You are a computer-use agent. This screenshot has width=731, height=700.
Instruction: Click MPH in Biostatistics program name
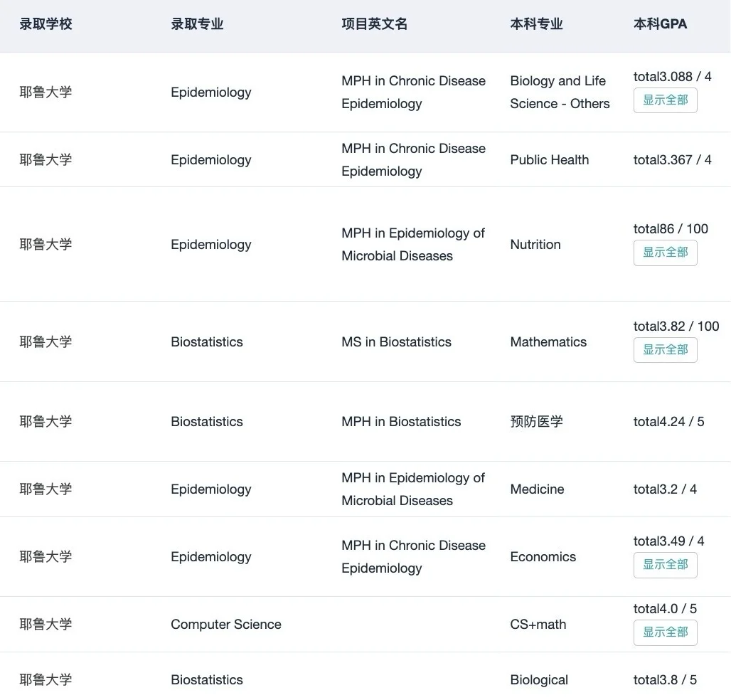[x=401, y=422]
